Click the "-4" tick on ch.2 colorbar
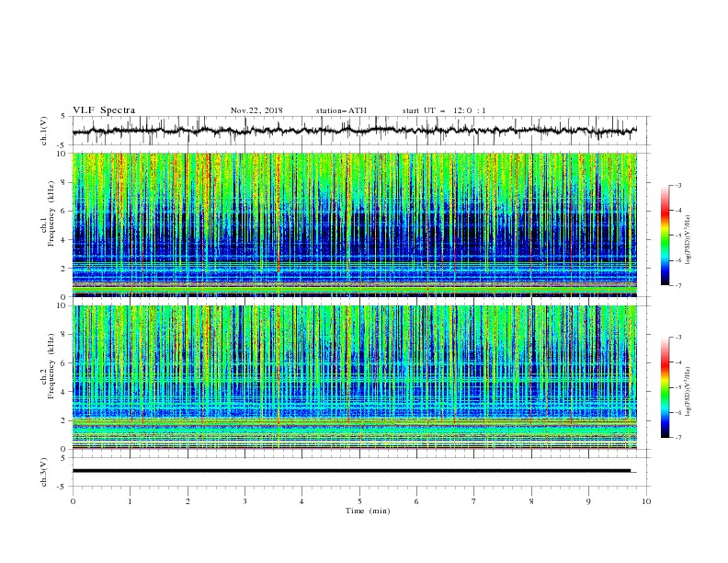Screen dimensions: 728x563 [x=678, y=362]
